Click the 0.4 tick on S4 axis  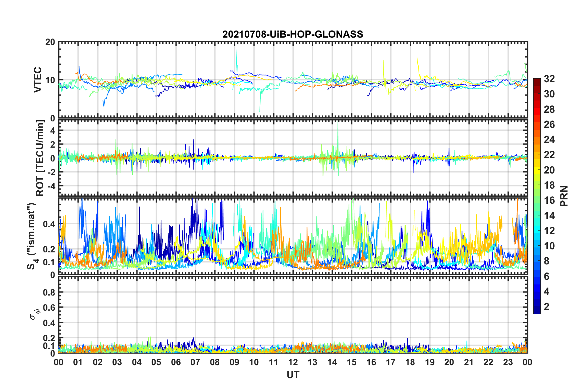point(49,224)
